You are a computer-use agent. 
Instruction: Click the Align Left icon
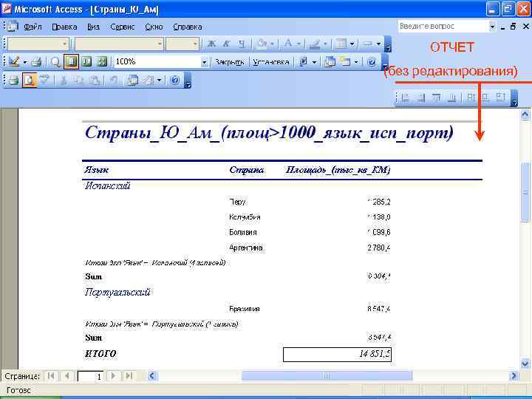tap(405, 98)
